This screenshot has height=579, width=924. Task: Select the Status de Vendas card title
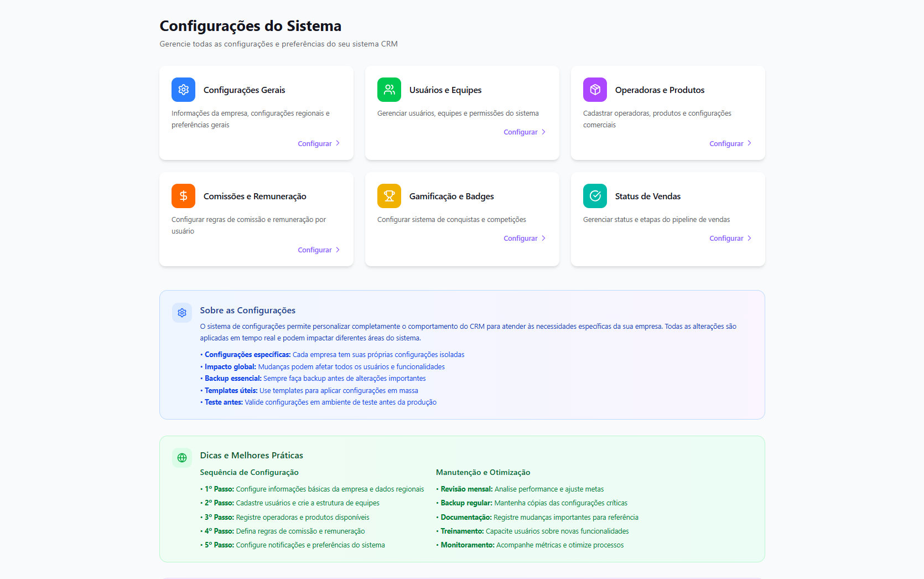coord(647,197)
